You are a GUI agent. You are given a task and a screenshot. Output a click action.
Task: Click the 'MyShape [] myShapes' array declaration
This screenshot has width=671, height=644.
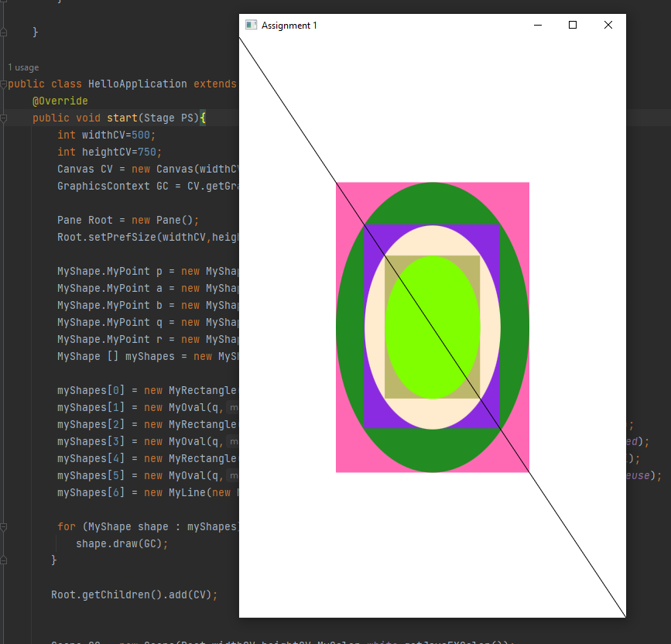[148, 357]
